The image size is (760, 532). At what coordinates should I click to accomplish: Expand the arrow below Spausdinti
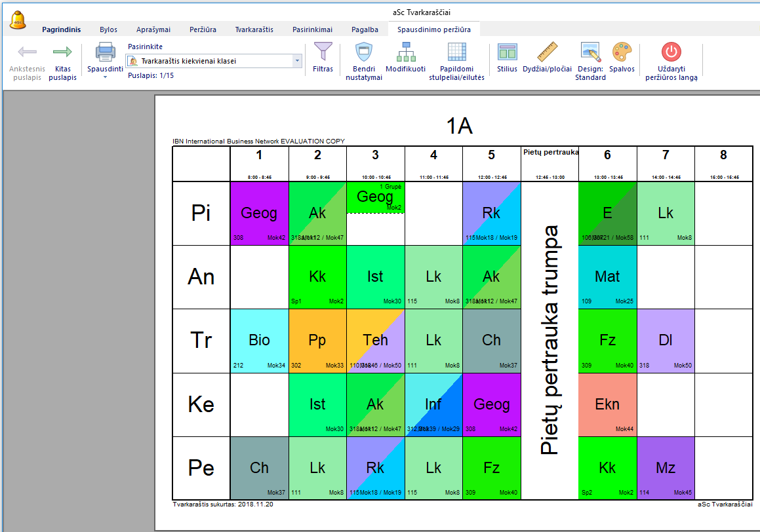pos(105,77)
